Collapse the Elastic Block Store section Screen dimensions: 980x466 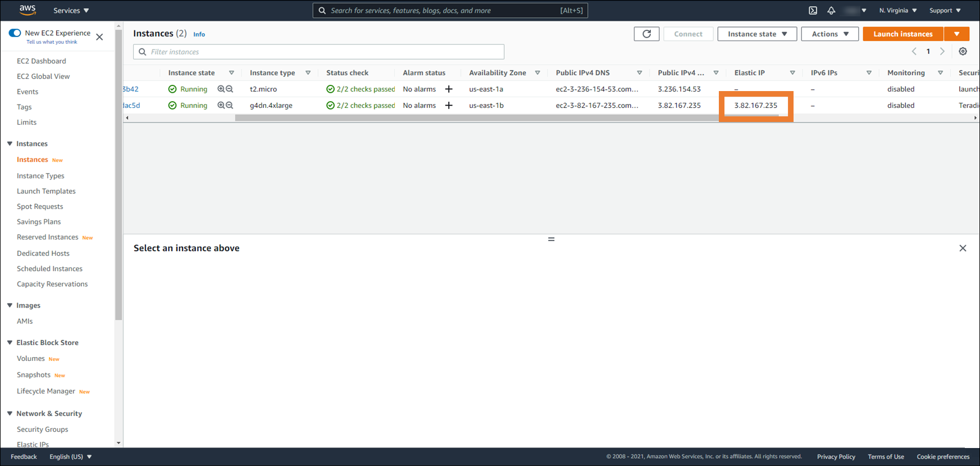tap(10, 342)
